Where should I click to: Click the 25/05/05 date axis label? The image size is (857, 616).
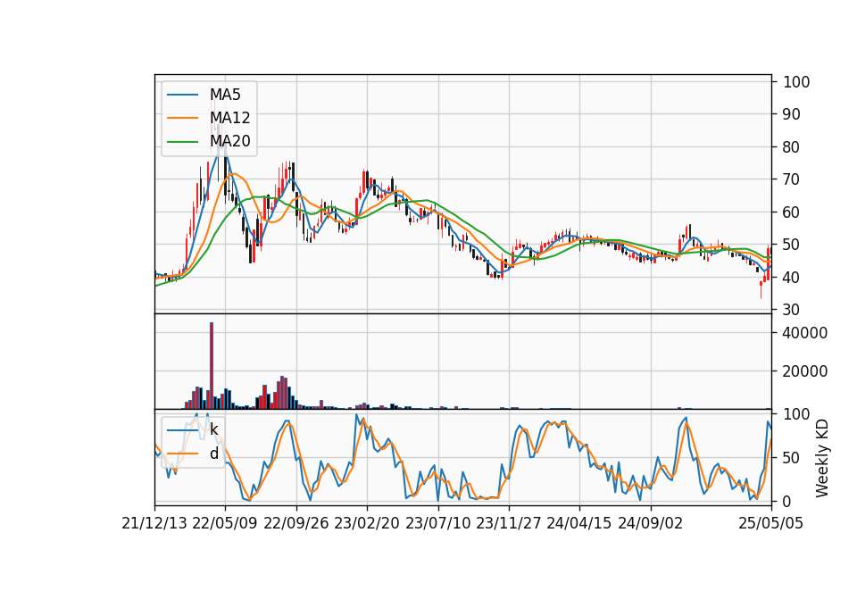coord(770,523)
